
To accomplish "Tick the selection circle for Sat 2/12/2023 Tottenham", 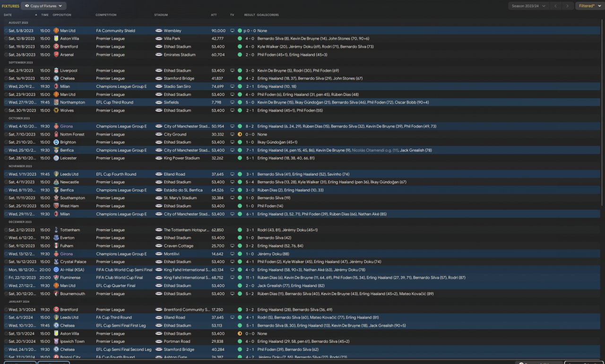I will [x=6, y=230].
